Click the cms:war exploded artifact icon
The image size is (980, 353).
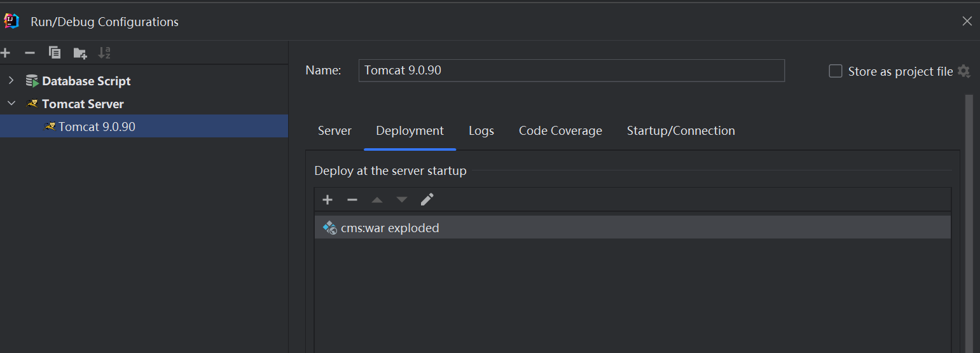tap(329, 228)
